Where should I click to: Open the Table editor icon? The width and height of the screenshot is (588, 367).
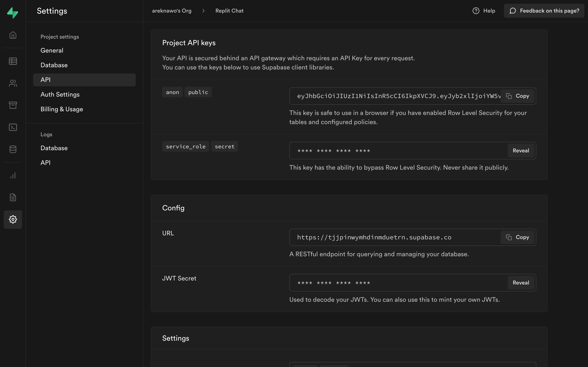tap(13, 61)
